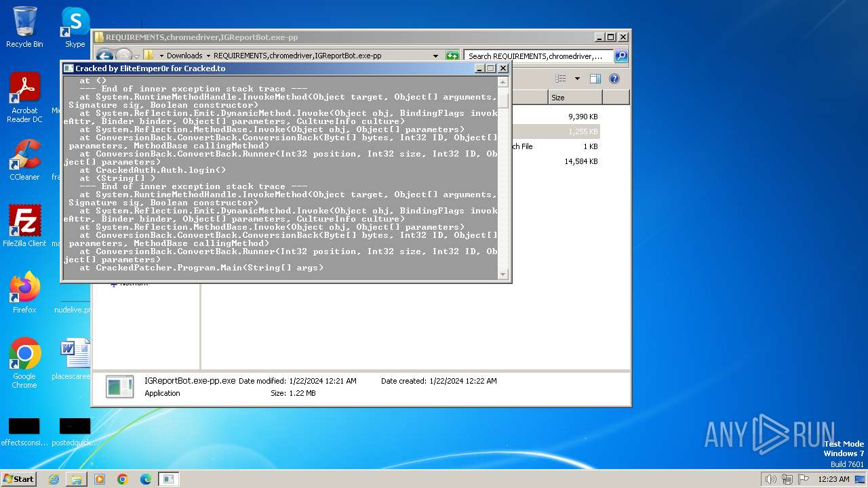This screenshot has width=868, height=488.
Task: Click the Windows Start button
Action: [18, 479]
